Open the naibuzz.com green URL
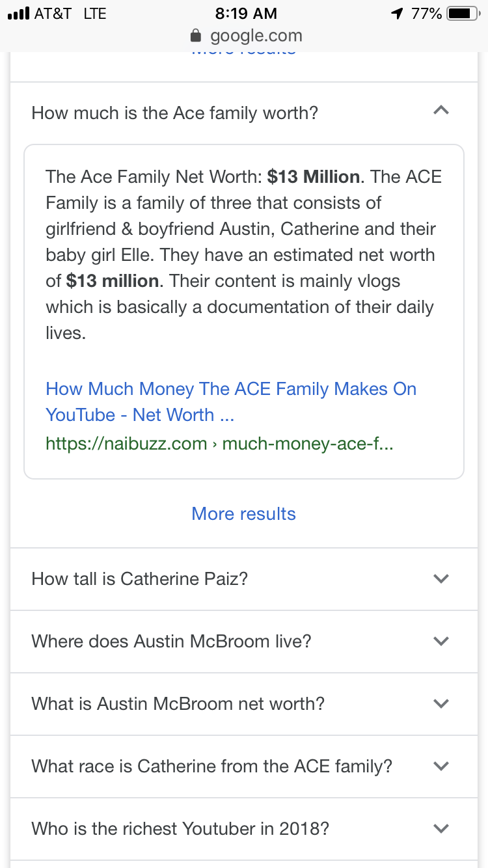 click(x=219, y=444)
